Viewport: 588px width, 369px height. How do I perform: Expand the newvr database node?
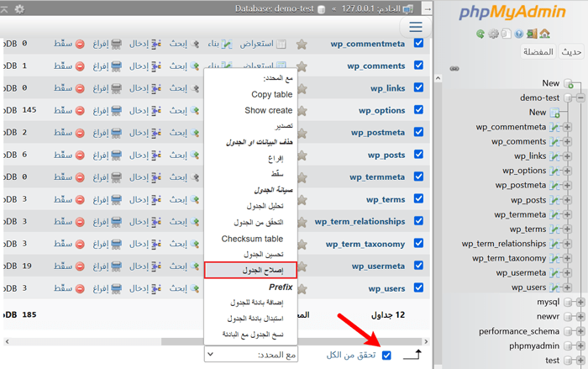[x=580, y=317]
